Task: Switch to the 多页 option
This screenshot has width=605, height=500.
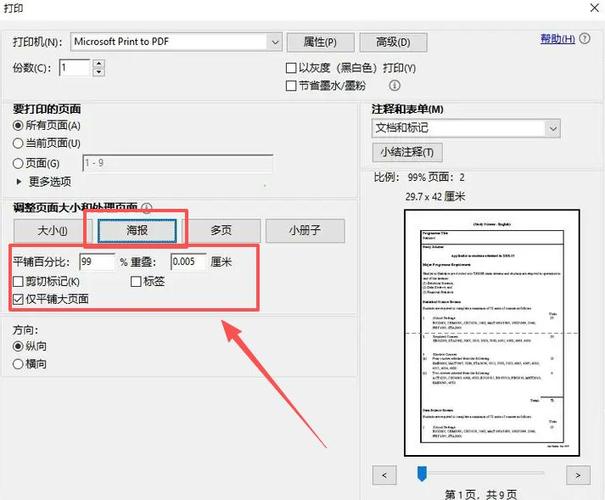Action: pyautogui.click(x=221, y=231)
